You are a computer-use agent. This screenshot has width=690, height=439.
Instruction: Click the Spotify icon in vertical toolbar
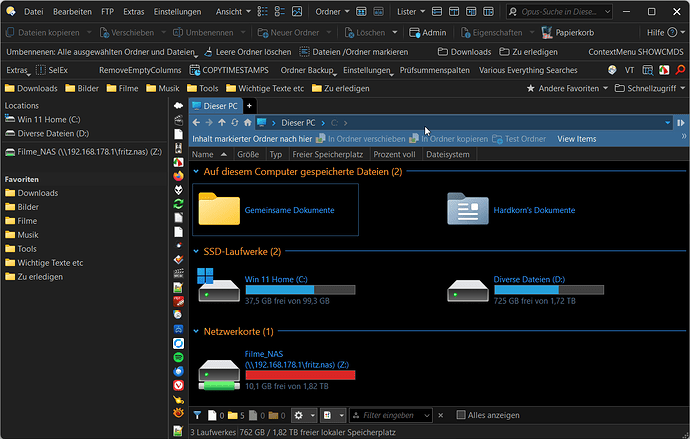point(178,357)
